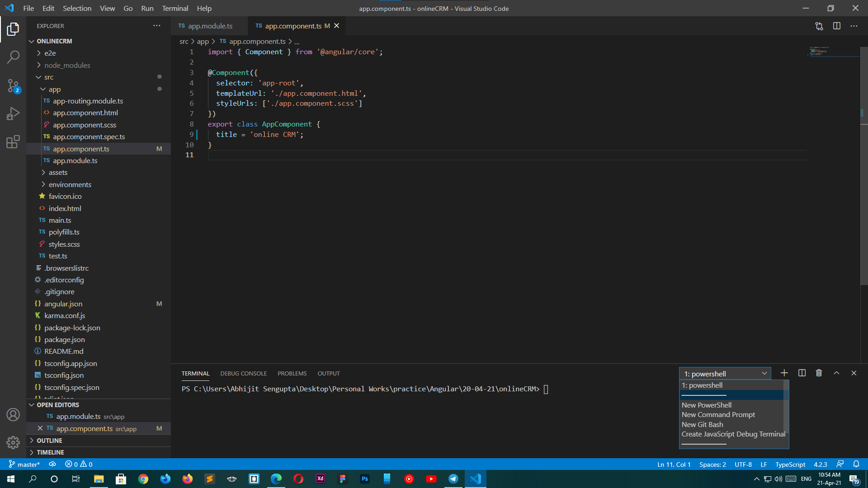
Task: Toggle notifications bell in status bar
Action: 856,464
